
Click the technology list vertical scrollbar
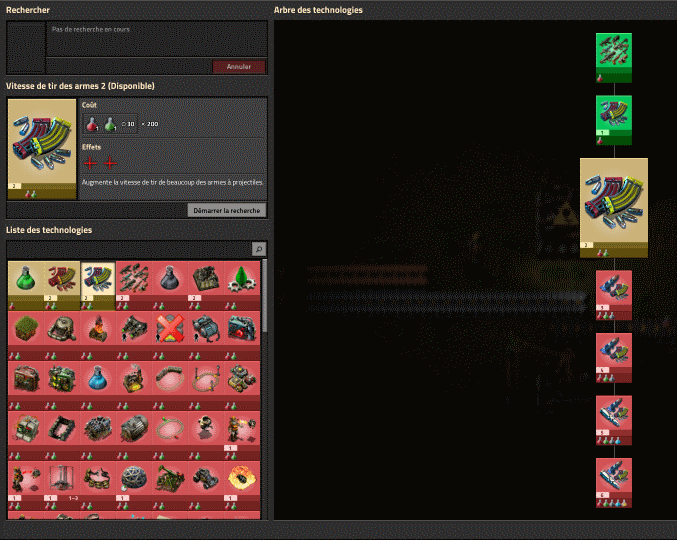tap(264, 296)
